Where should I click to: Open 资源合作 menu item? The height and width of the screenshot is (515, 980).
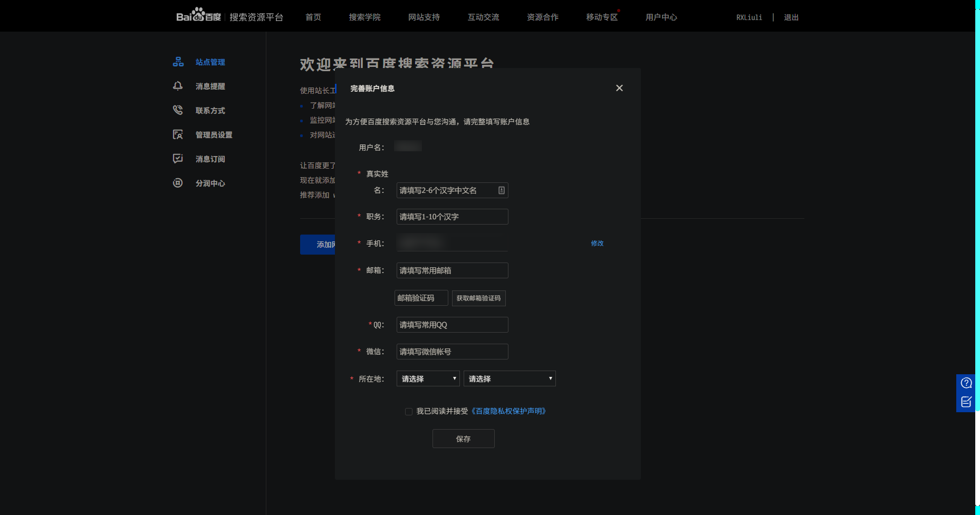543,17
